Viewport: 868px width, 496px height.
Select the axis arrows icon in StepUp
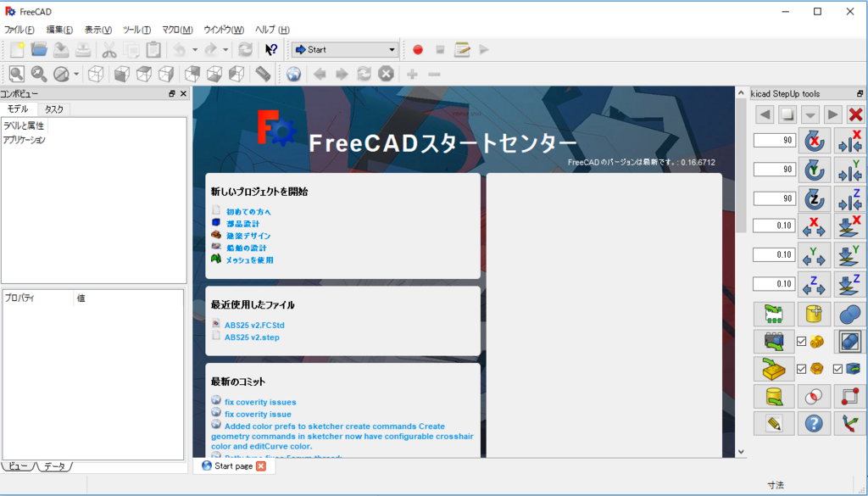[850, 423]
